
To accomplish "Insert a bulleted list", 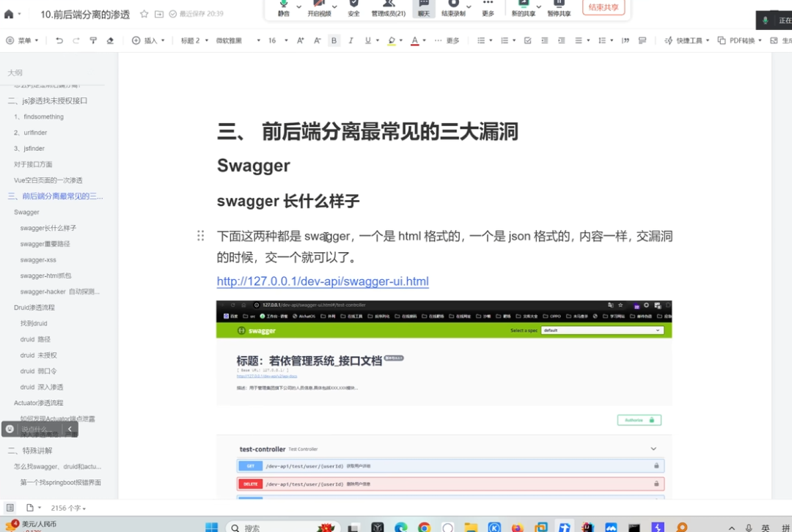I will (481, 40).
